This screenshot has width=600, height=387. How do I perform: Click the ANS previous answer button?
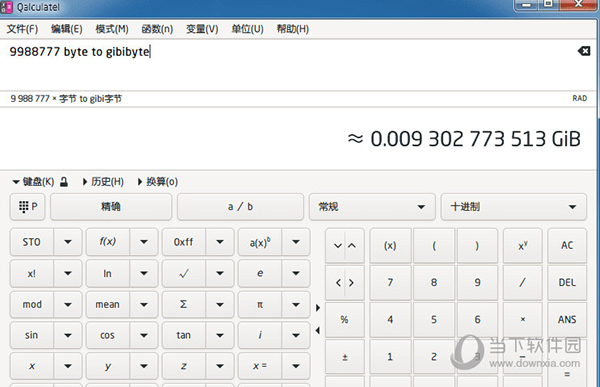[x=567, y=320]
